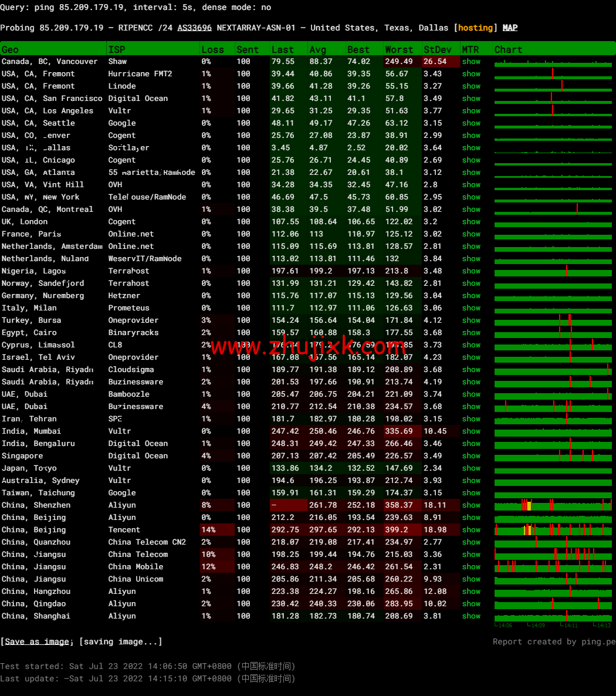This screenshot has width=616, height=696.
Task: Click the Worst column header
Action: click(399, 50)
